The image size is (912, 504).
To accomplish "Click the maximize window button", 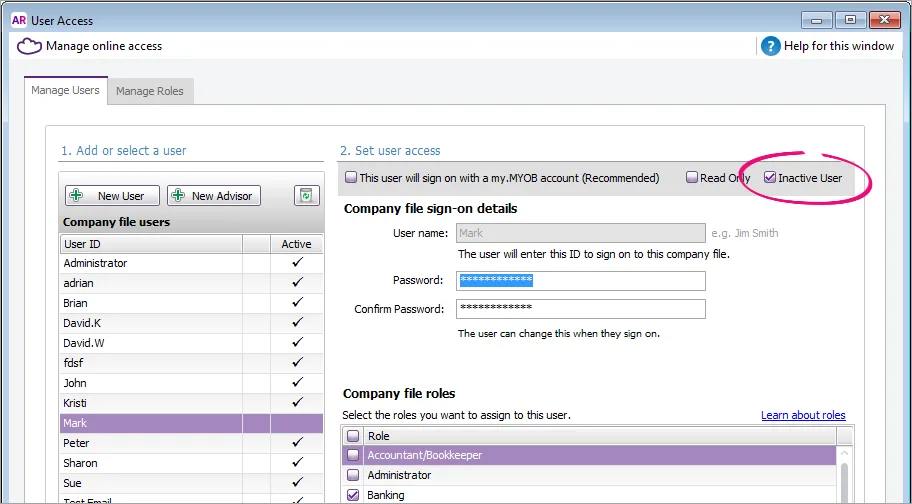I will [x=850, y=20].
